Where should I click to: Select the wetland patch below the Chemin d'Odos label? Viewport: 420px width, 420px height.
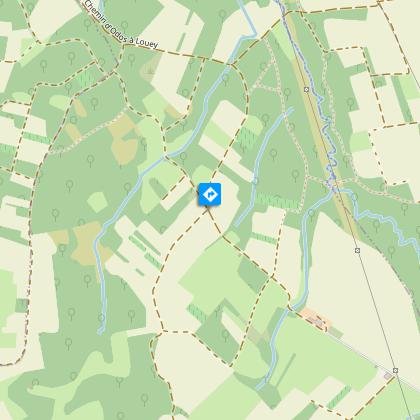click(x=150, y=69)
